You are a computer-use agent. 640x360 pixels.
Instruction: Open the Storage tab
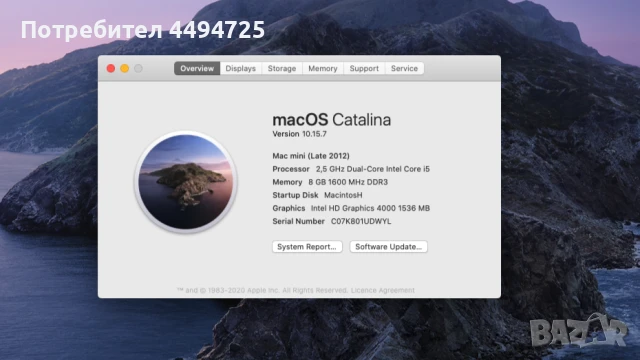click(282, 69)
